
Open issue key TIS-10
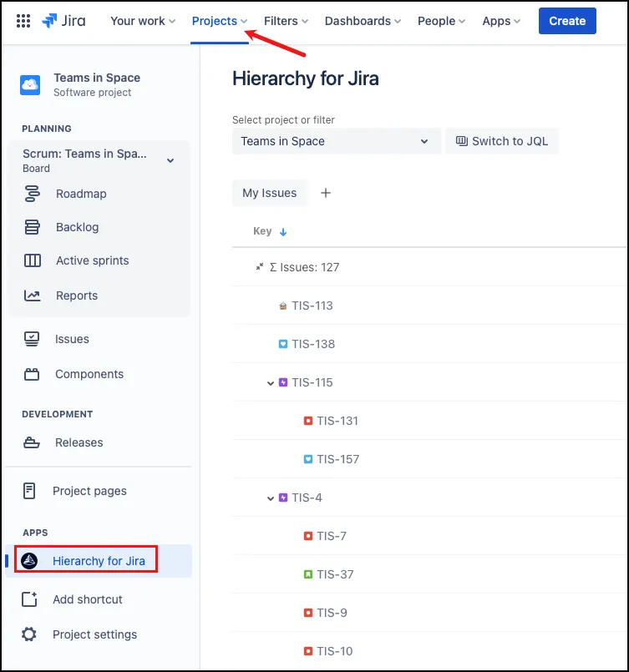pos(334,651)
